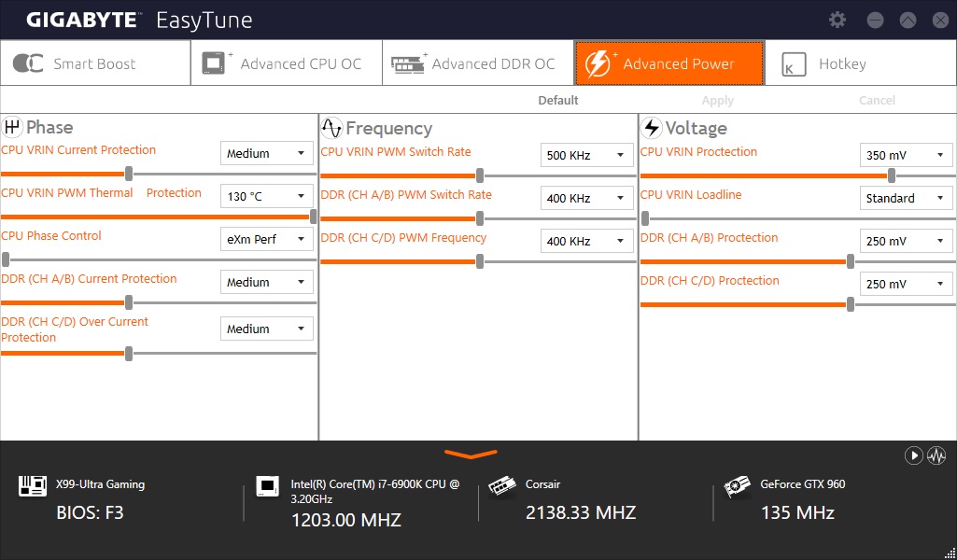
Task: Open DDR (CH C/D) Proctection voltage dropdown
Action: [x=907, y=284]
